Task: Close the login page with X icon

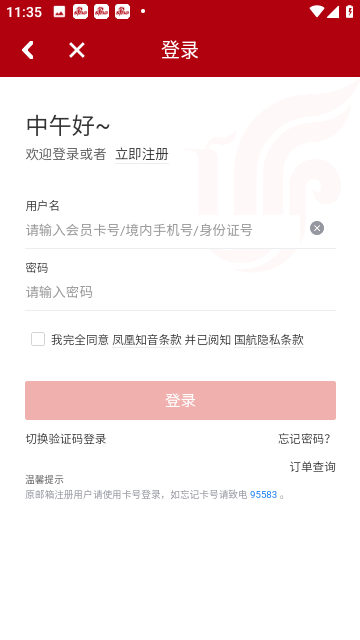Action: pos(77,50)
